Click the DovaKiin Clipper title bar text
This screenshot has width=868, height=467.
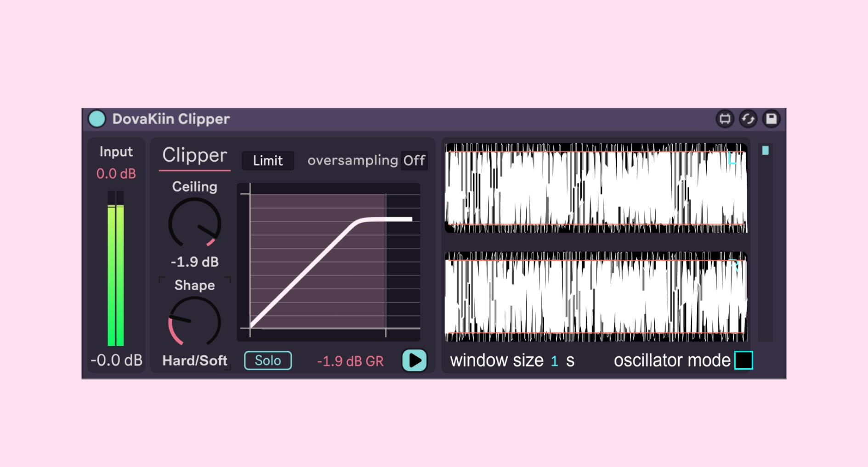[171, 119]
